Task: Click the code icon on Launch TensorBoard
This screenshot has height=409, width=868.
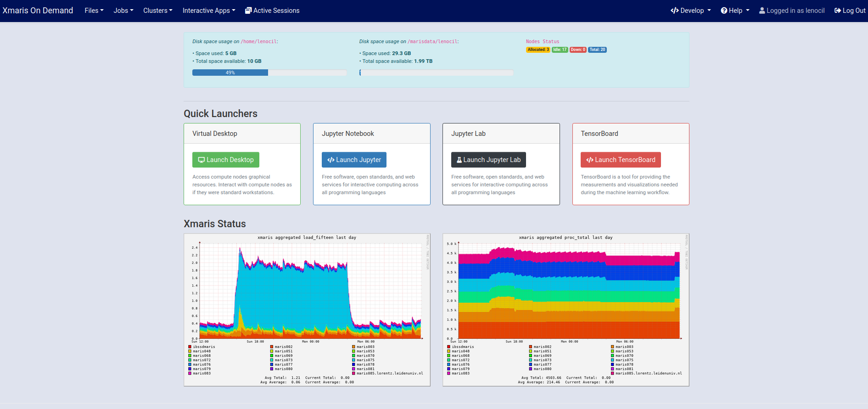Action: click(x=589, y=160)
